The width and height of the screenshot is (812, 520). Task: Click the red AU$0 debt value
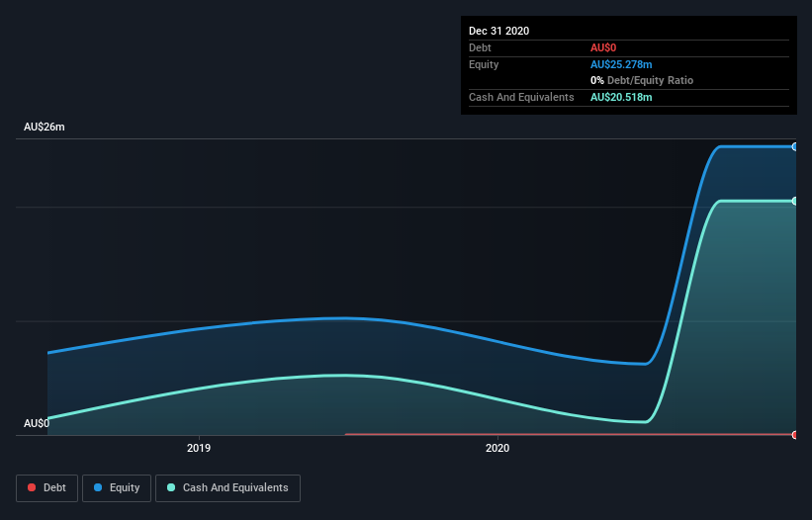click(603, 47)
